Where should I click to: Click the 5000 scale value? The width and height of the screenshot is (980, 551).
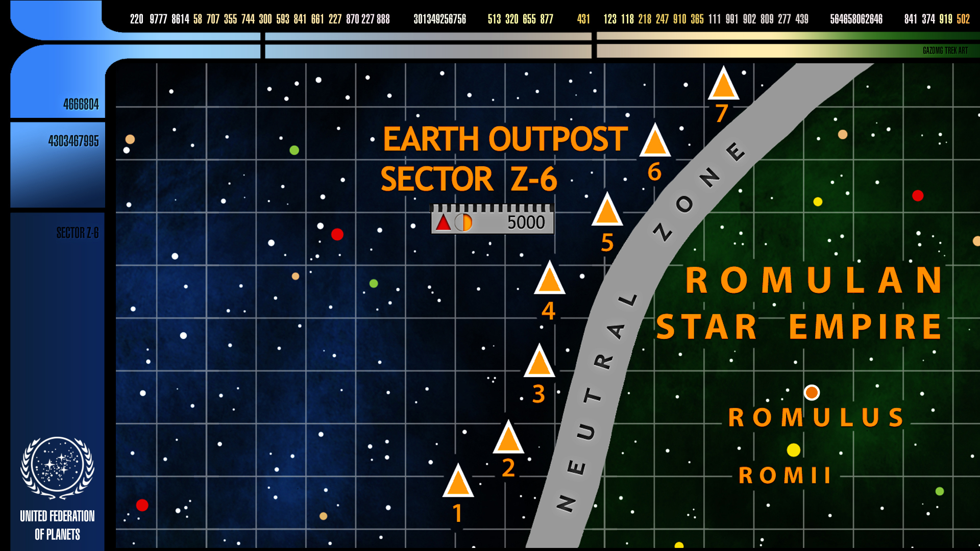526,222
